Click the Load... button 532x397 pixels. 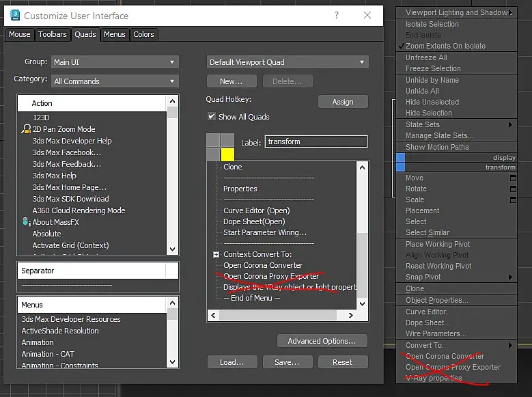232,362
